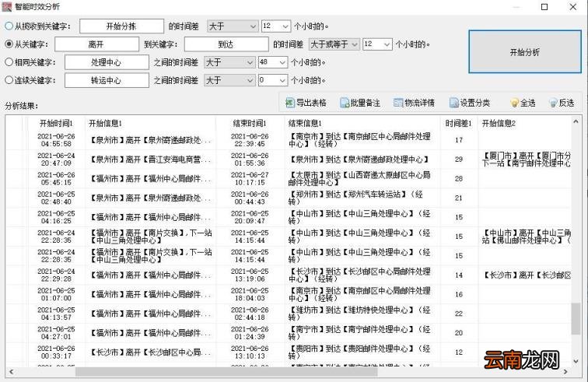Click the results scroll-up arrow
This screenshot has height=382, width=588.
tap(576, 121)
